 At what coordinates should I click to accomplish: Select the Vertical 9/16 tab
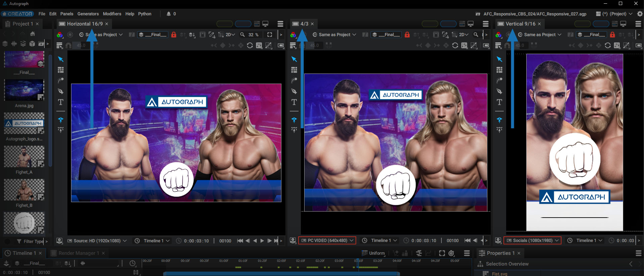520,24
